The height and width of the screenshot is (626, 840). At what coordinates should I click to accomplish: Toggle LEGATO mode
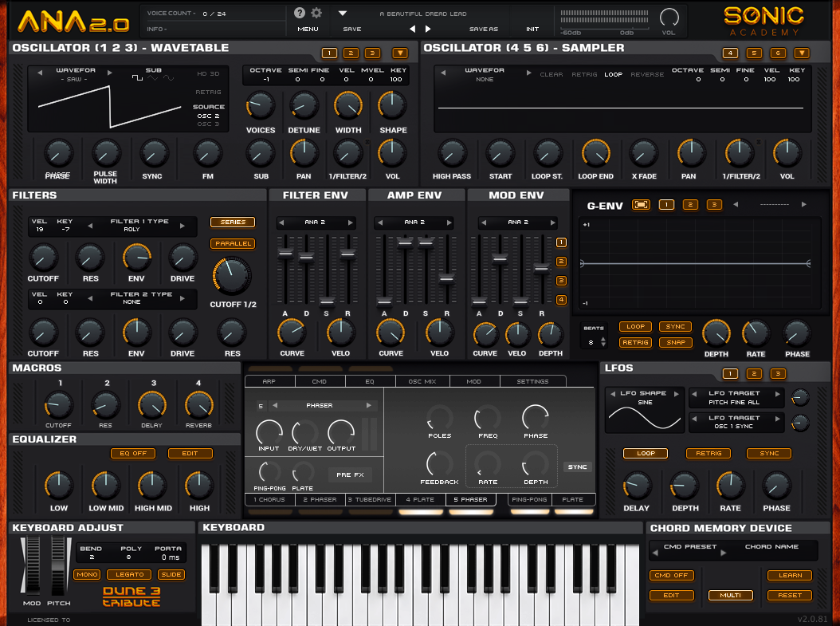130,574
